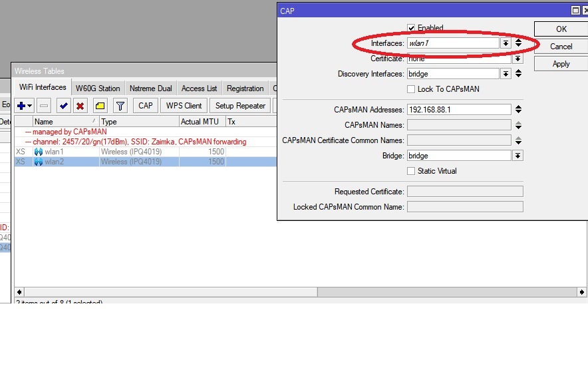
Task: Open the filter funnel button
Action: [x=120, y=106]
